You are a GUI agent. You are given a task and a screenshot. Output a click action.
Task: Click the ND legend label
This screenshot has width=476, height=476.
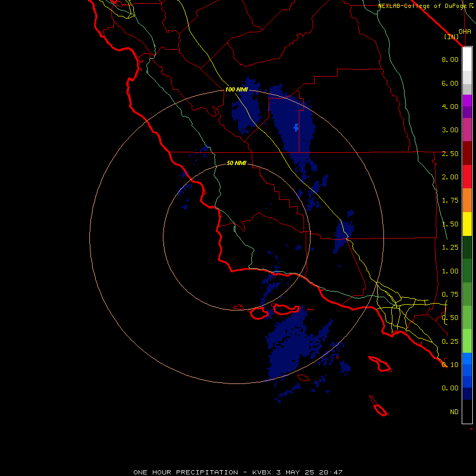coord(454,411)
